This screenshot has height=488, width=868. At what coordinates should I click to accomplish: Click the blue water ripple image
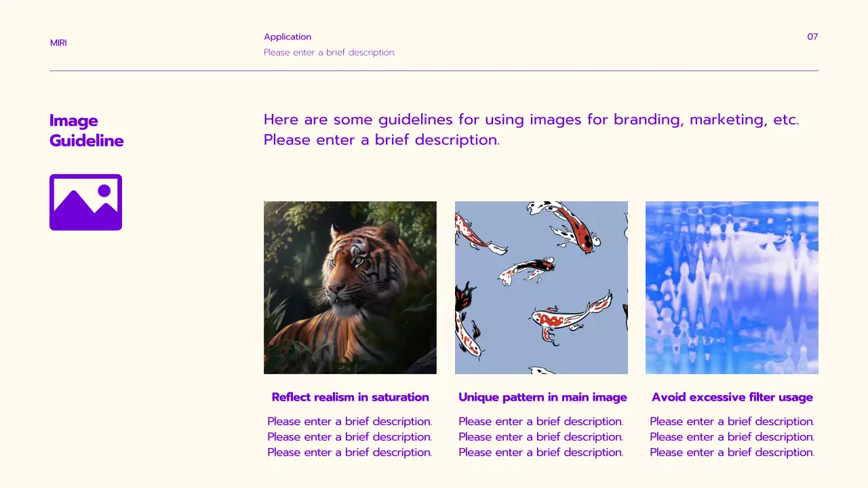tap(732, 287)
